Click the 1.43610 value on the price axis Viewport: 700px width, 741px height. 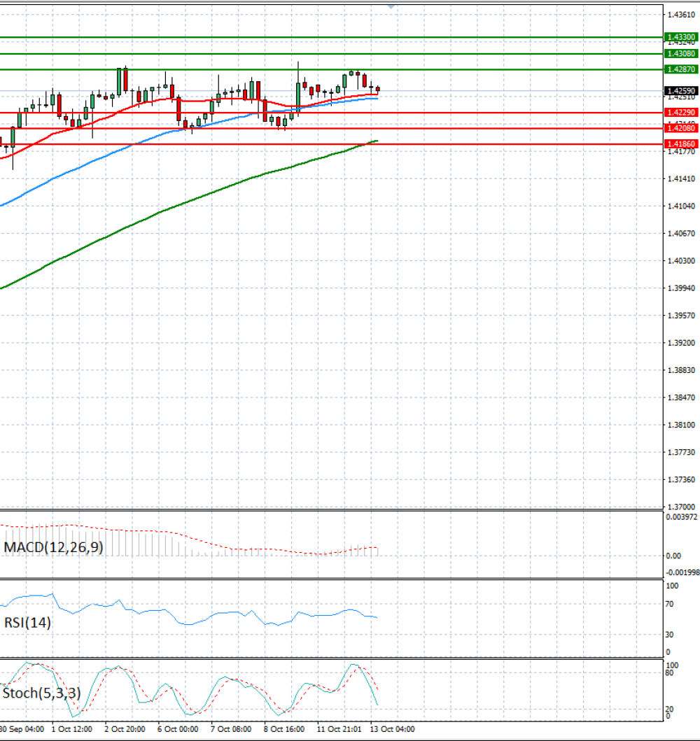(681, 15)
